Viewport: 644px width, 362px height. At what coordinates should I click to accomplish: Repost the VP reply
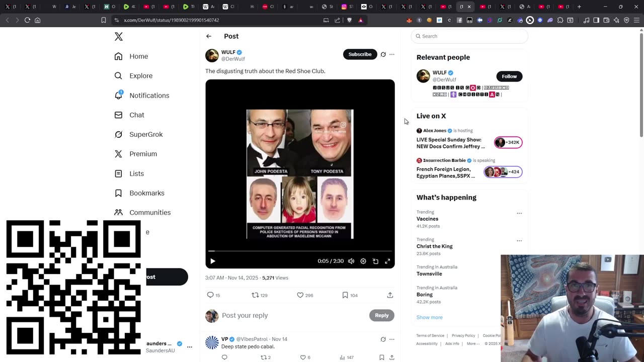265,357
